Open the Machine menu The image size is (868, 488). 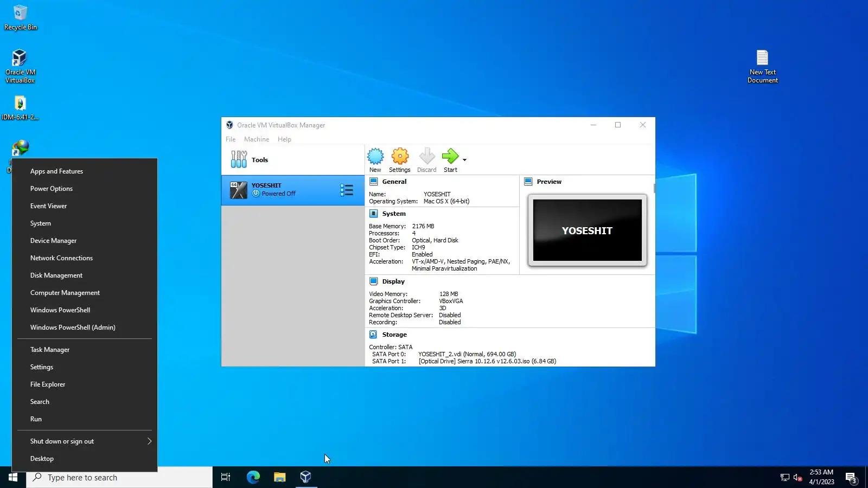(x=257, y=139)
